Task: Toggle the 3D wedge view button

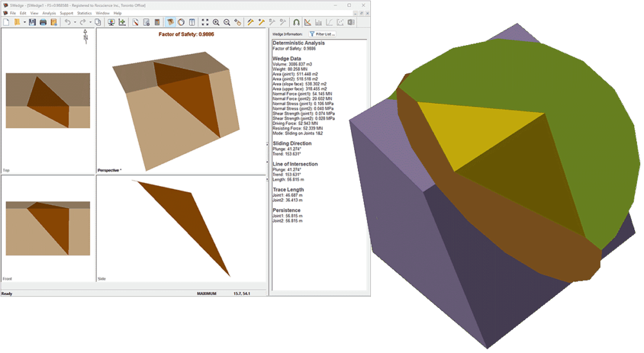Action: (171, 22)
